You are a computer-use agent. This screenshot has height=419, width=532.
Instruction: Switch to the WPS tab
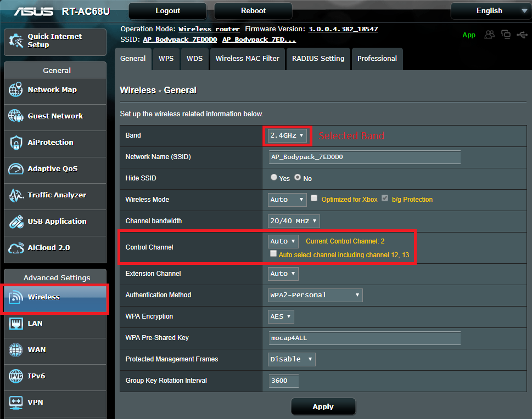pyautogui.click(x=166, y=59)
